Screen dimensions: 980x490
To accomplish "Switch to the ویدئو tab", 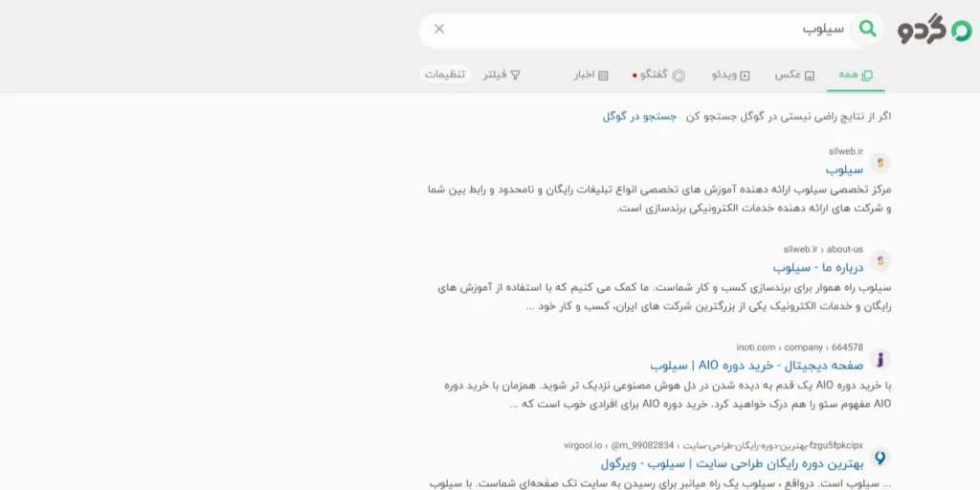I will 730,75.
